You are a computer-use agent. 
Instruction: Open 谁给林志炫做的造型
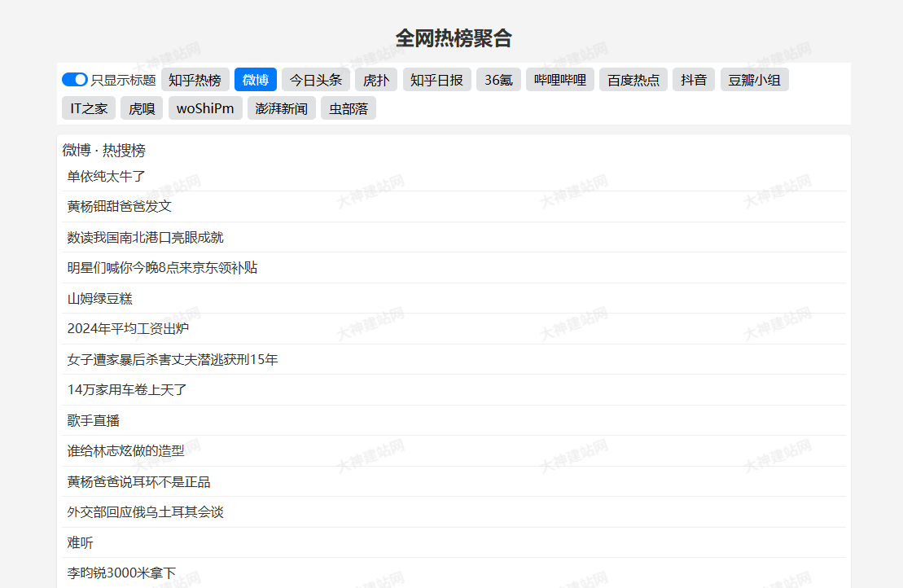pos(125,450)
